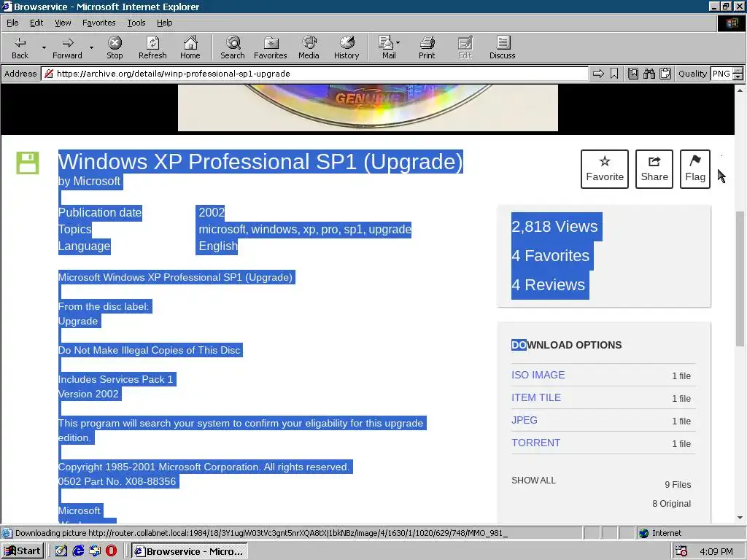Click the 4 Favorites text

pos(550,256)
